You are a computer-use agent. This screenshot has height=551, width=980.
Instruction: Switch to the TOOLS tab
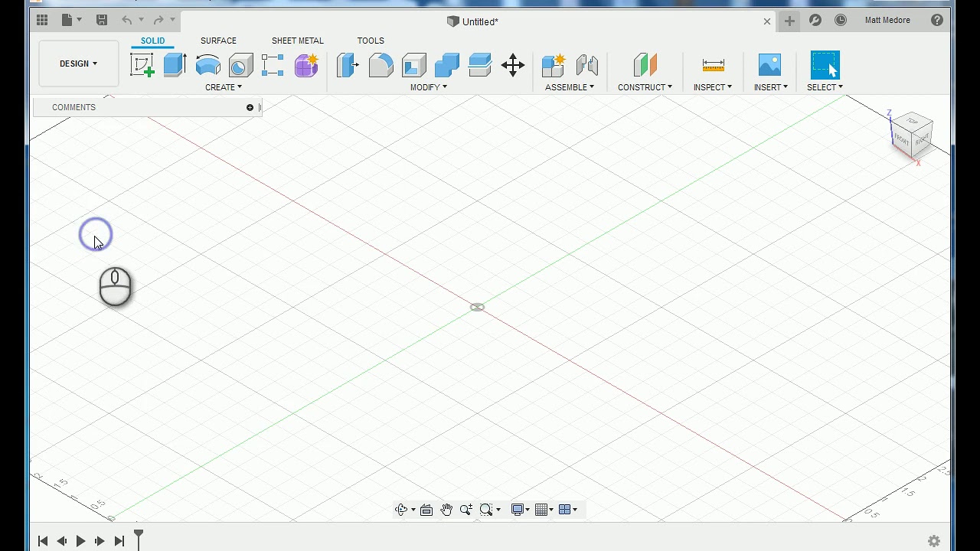371,41
